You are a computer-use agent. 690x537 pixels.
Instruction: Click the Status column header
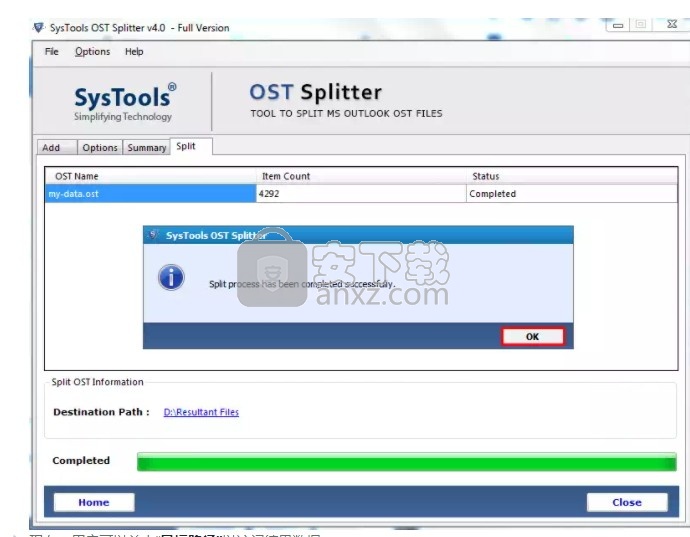point(572,176)
